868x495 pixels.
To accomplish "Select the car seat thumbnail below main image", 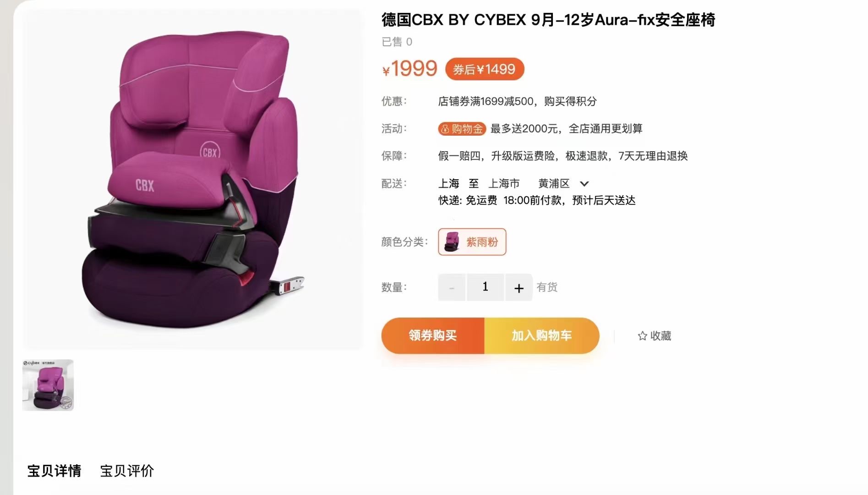I will [x=48, y=385].
